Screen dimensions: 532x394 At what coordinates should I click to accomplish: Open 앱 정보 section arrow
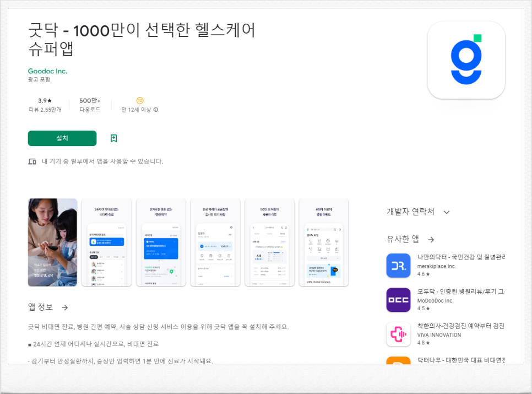click(65, 307)
